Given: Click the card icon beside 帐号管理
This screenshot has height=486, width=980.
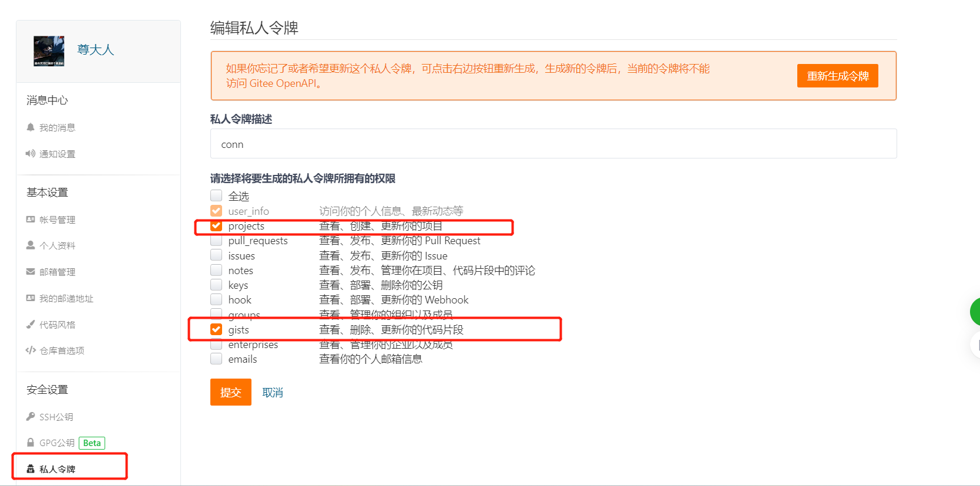Looking at the screenshot, I should (31, 220).
